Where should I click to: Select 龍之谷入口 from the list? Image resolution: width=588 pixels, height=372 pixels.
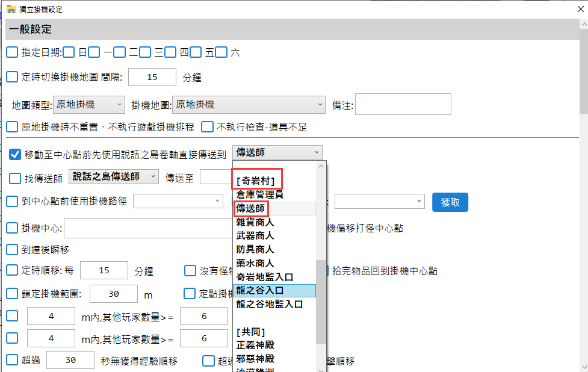(x=259, y=291)
